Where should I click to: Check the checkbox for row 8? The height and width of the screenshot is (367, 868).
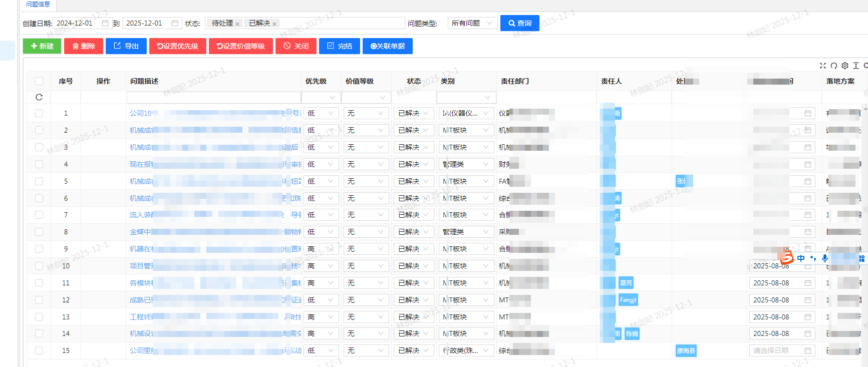[39, 232]
